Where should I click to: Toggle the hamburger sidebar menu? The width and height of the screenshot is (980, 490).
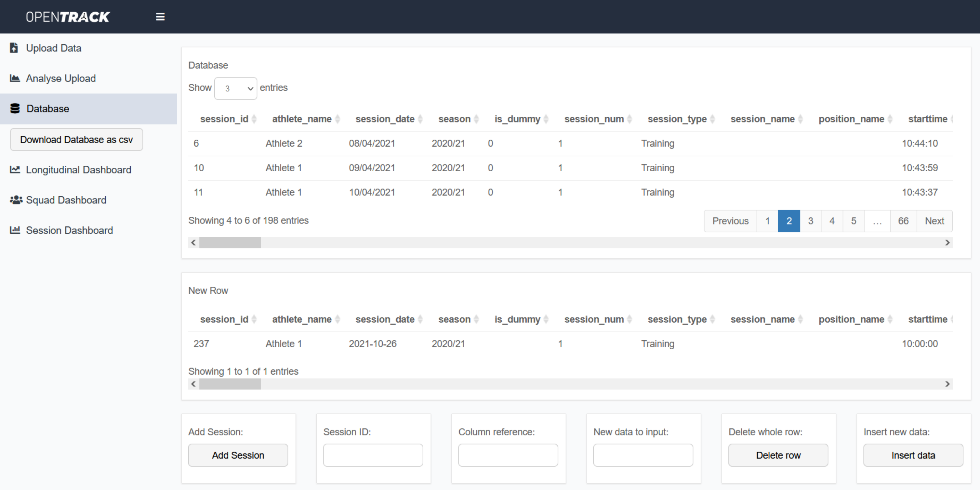point(160,17)
